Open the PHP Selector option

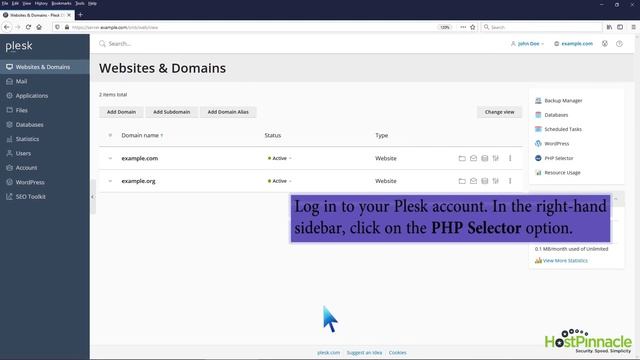tap(558, 158)
